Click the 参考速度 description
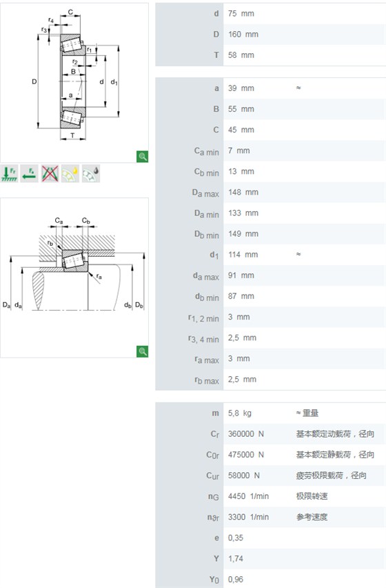Screen dimensions: 386x588 click(x=312, y=517)
